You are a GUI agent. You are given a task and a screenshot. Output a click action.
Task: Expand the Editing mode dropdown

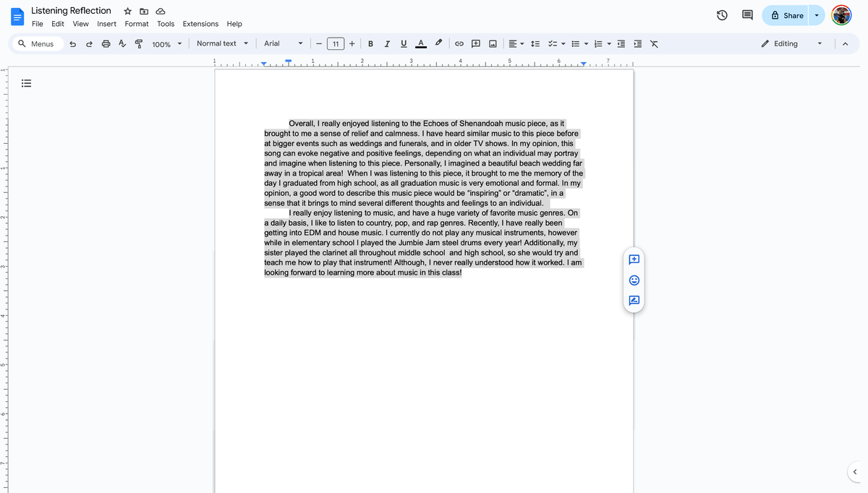pos(820,43)
